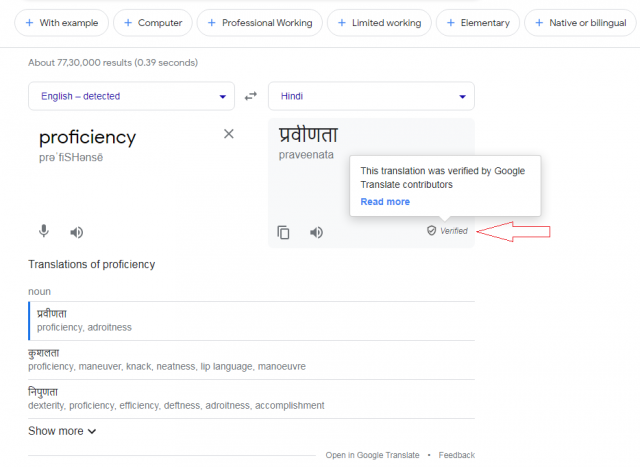Image resolution: width=640 pixels, height=467 pixels.
Task: Open Read more link in tooltip
Action: coord(385,202)
